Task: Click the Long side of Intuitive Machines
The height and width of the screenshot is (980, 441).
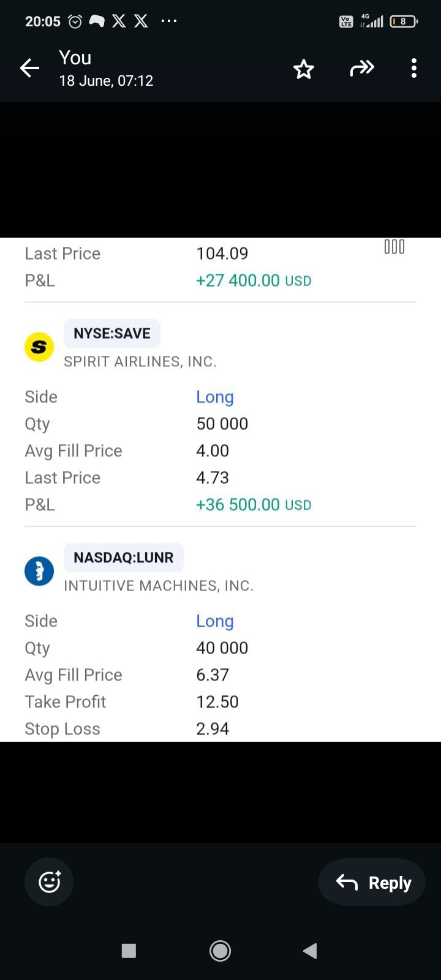Action: click(x=215, y=621)
